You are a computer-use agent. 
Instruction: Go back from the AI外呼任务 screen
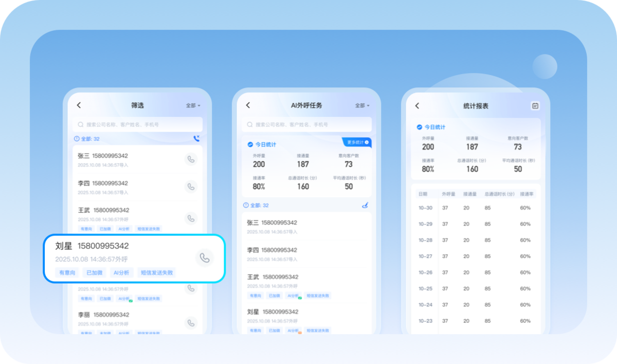[x=248, y=105]
